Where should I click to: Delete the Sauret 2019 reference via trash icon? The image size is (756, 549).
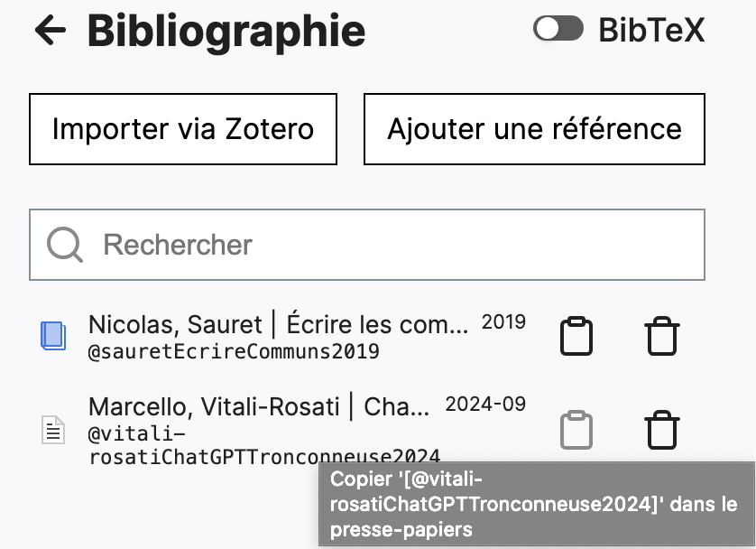pyautogui.click(x=661, y=335)
